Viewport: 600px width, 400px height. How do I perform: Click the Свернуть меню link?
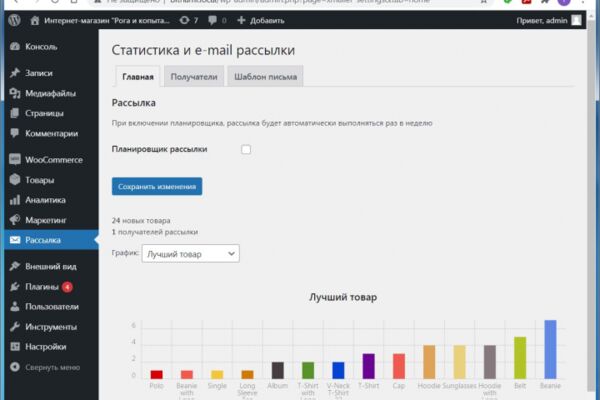[x=53, y=367]
